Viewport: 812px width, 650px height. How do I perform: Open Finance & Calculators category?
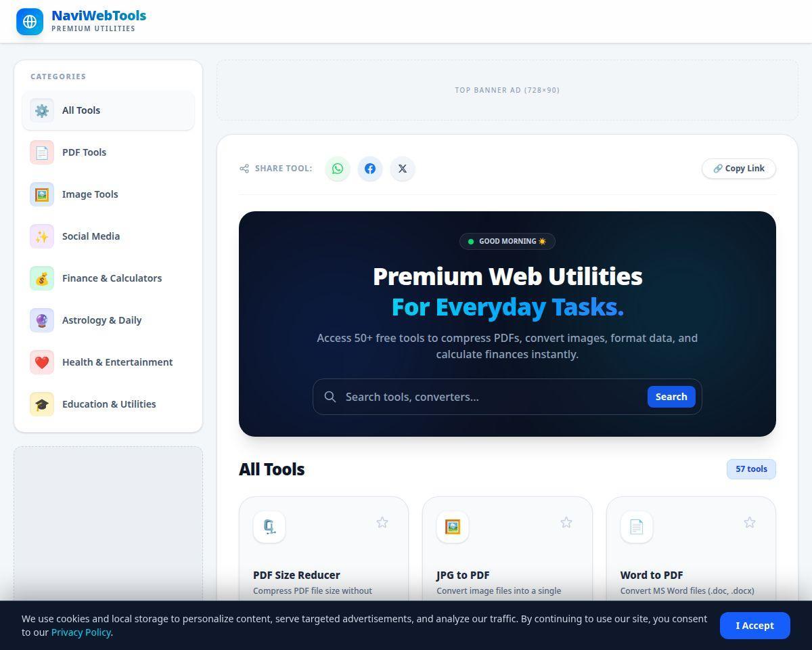point(108,278)
